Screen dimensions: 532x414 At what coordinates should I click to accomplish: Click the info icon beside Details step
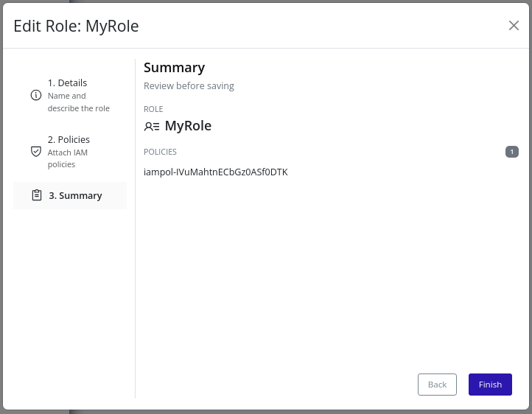(x=36, y=95)
